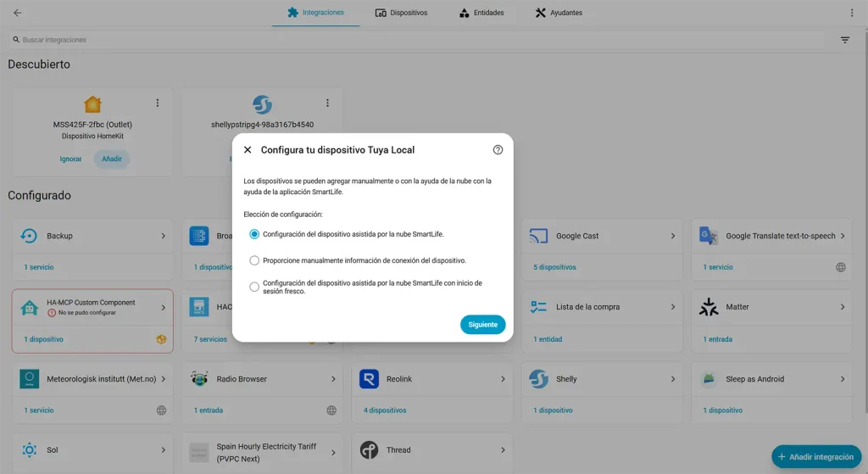Viewport: 868px width, 474px height.
Task: Click the Thread integration icon
Action: 369,450
